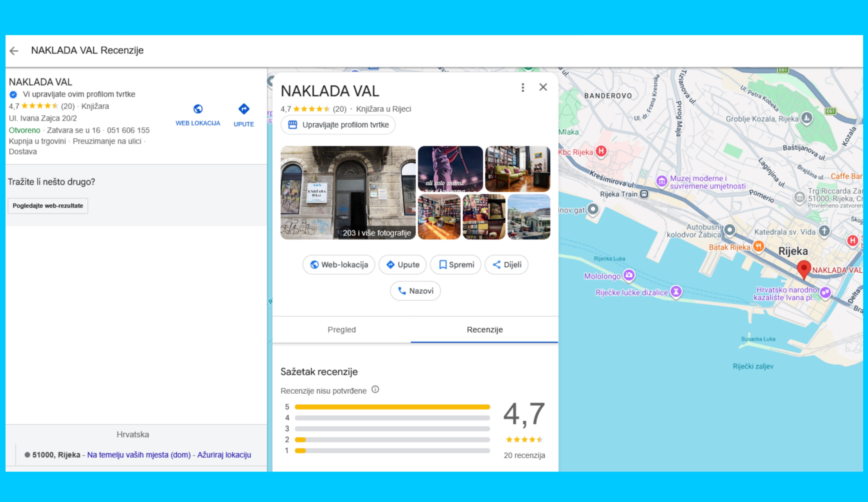The height and width of the screenshot is (502, 868).
Task: Open the storefront photo with '203 i više fotografije'
Action: 348,193
